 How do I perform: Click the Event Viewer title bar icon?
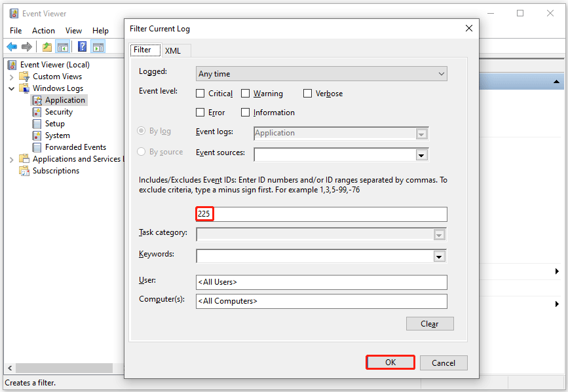coord(14,14)
